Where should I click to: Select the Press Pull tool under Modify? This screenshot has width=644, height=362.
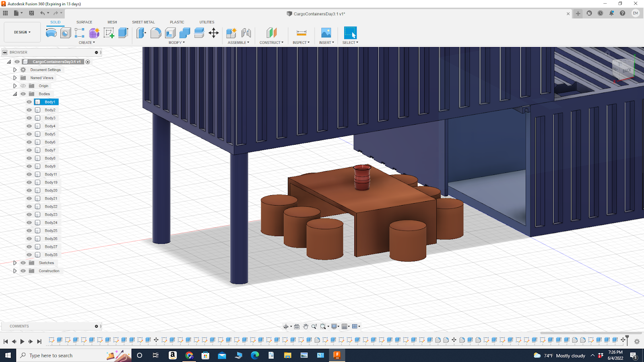(141, 33)
